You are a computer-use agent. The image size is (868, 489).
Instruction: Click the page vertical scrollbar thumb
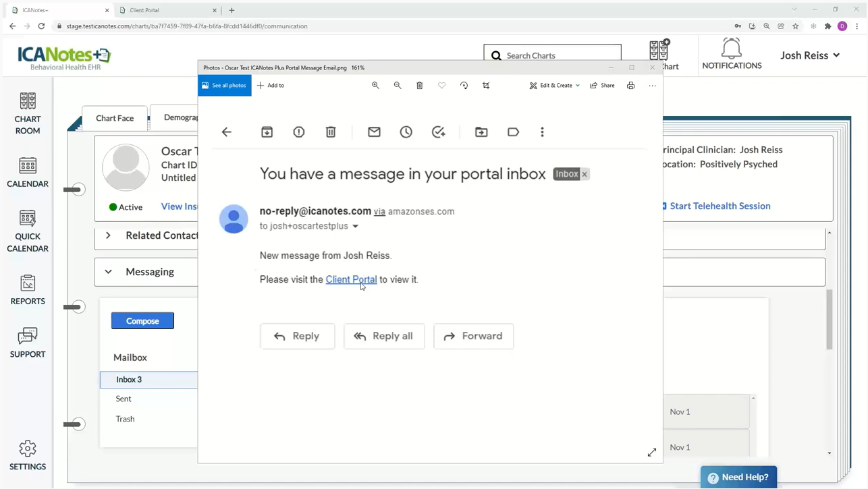tap(830, 320)
